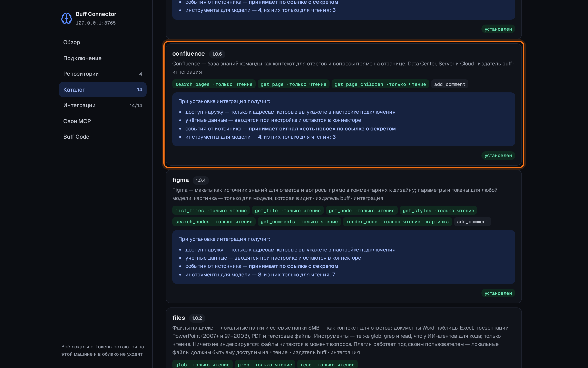Click the search_pages tool chip
Image resolution: width=588 pixels, height=368 pixels.
214,84
